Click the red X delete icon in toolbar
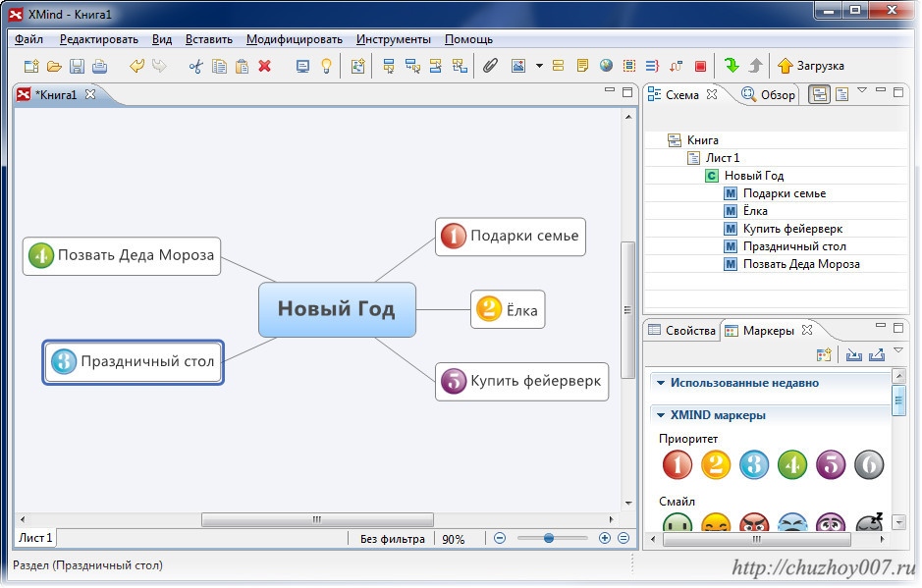 (x=264, y=66)
